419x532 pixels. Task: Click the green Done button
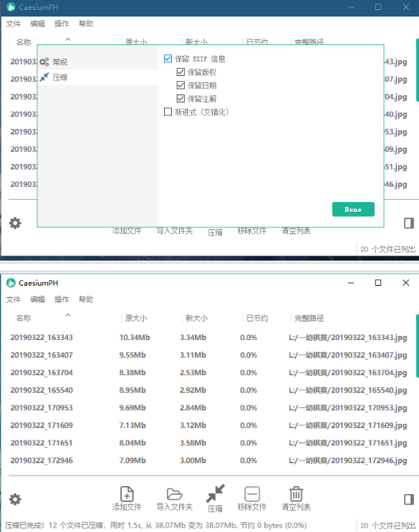pyautogui.click(x=353, y=209)
